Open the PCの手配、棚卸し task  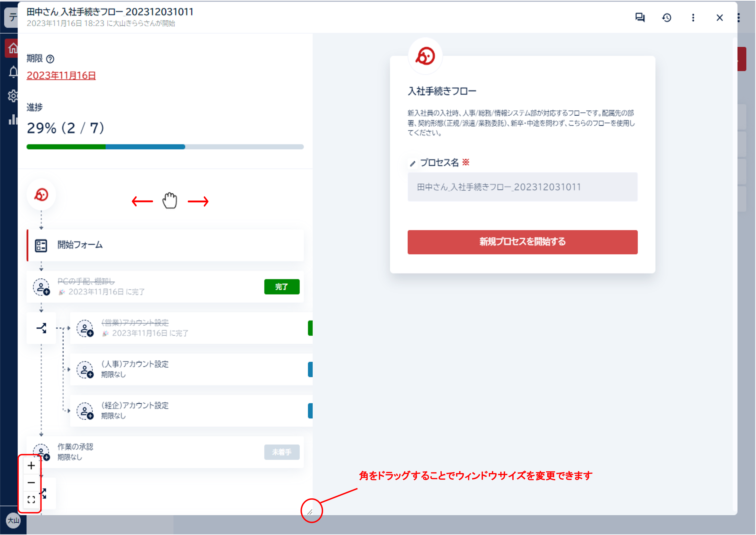point(165,287)
